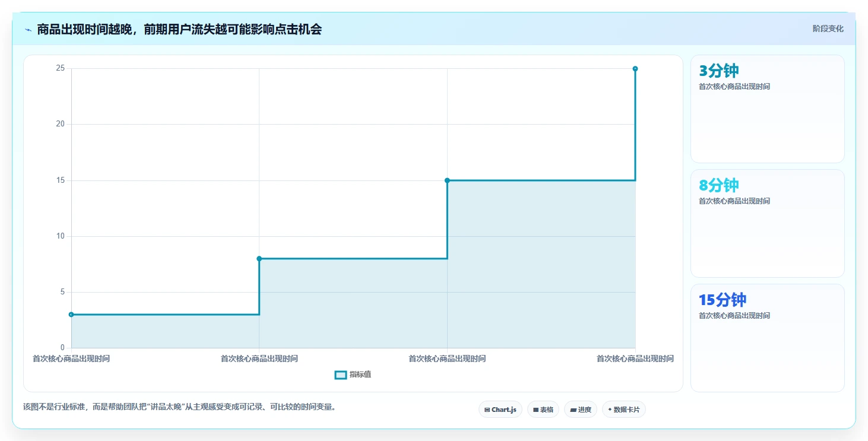Click the y-axis label 10
The width and height of the screenshot is (868, 441).
tap(60, 236)
